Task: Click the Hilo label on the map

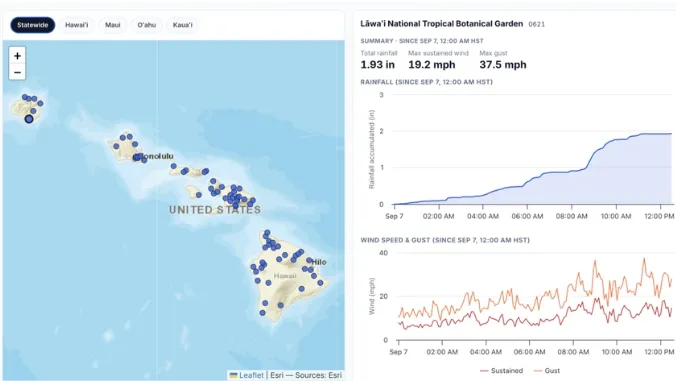Action: point(319,262)
